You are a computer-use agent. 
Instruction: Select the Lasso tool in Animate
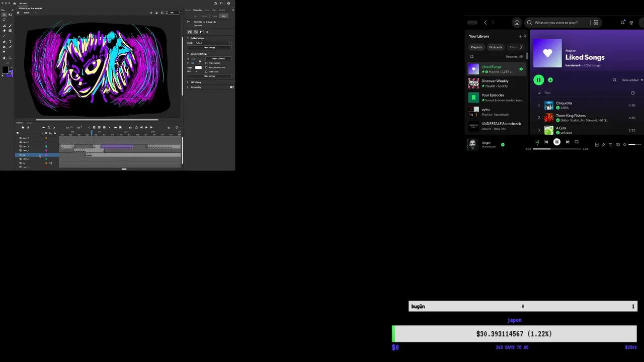pyautogui.click(x=4, y=20)
